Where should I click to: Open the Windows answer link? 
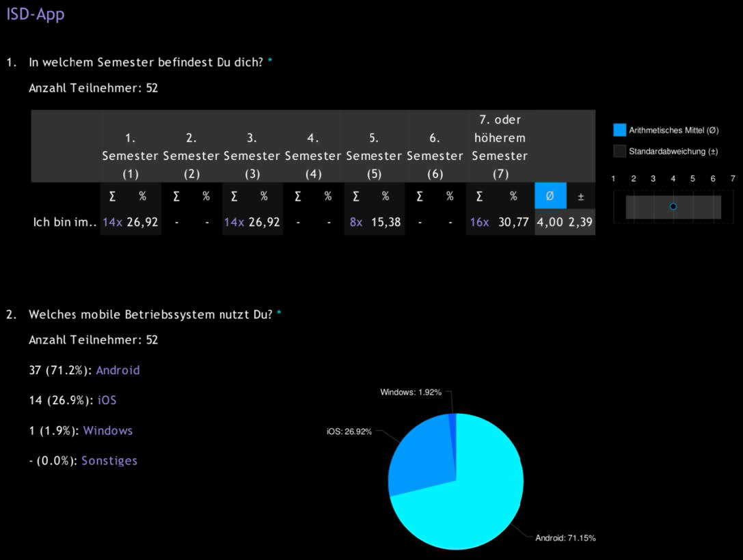click(x=107, y=430)
